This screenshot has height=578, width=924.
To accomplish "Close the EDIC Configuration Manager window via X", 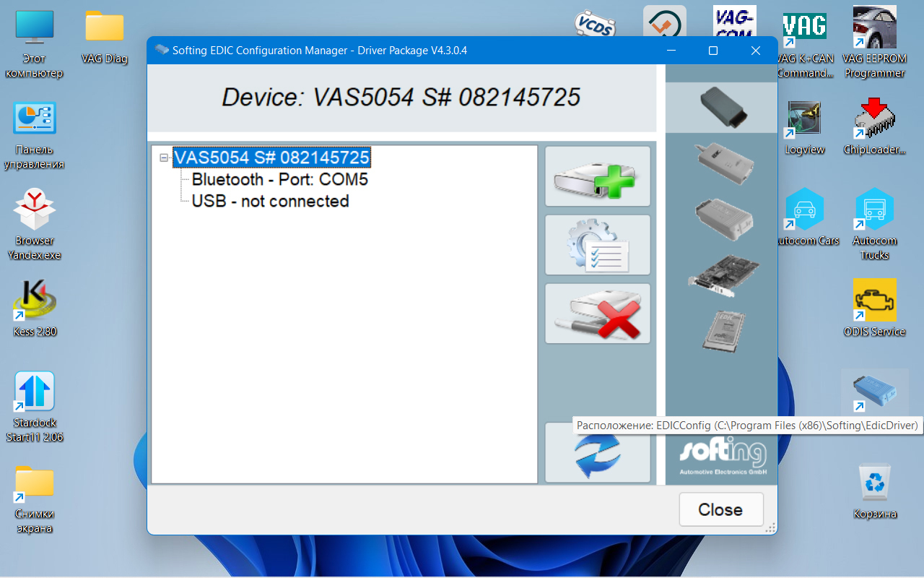I will (x=756, y=51).
